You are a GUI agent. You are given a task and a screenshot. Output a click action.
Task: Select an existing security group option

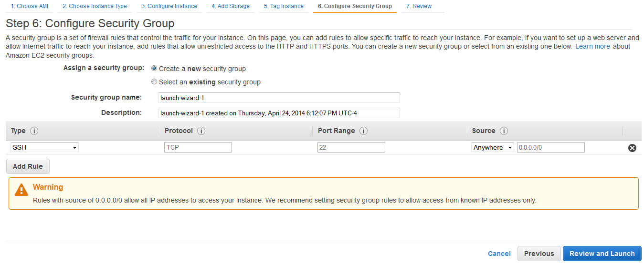coord(154,82)
